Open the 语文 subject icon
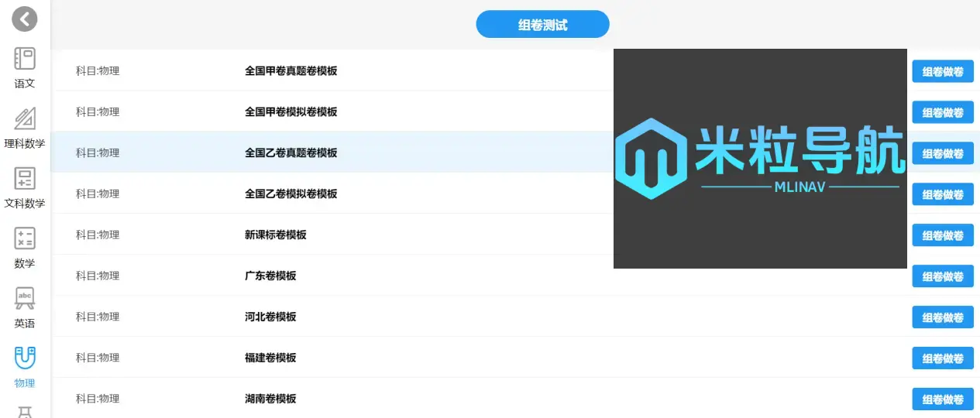Image resolution: width=980 pixels, height=418 pixels. point(25,59)
